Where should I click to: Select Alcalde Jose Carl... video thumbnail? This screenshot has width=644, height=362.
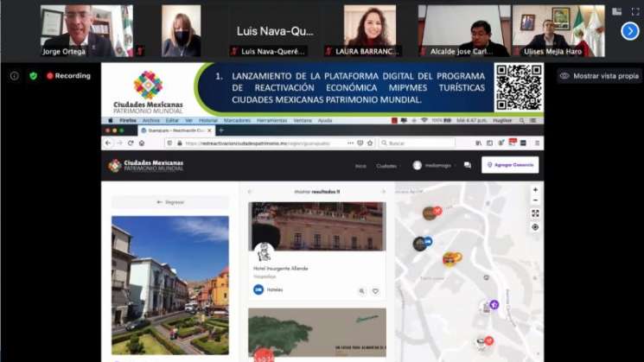point(464,31)
